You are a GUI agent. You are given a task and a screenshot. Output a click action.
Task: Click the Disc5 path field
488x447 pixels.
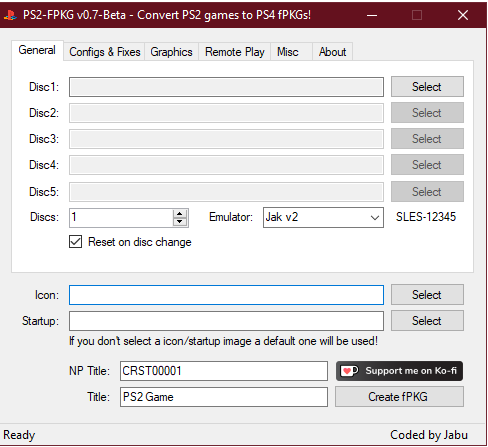pyautogui.click(x=226, y=192)
